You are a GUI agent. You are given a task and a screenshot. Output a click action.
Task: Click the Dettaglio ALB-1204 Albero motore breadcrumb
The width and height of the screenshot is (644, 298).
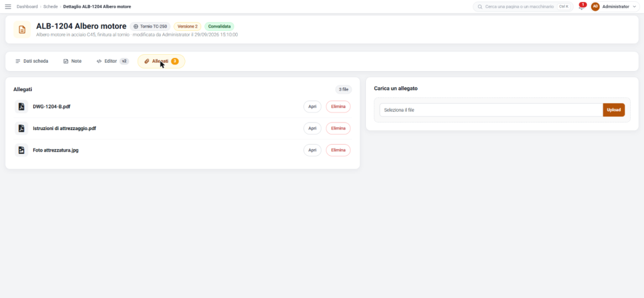[97, 6]
